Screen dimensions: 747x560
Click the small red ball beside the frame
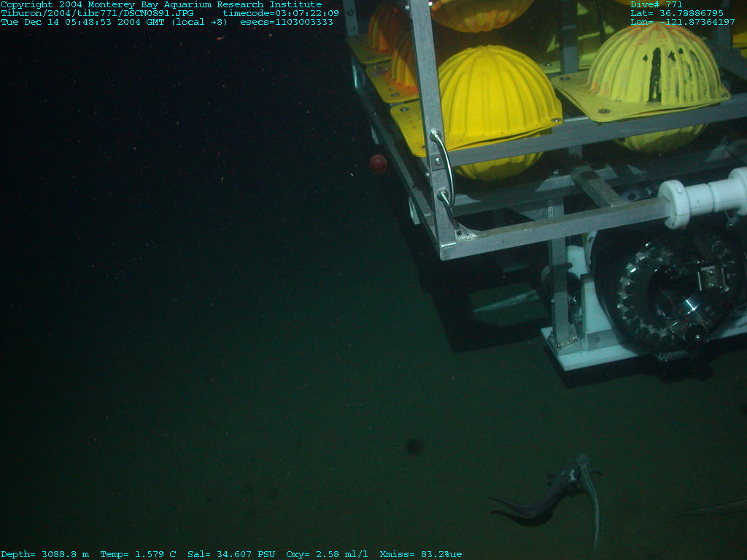click(x=379, y=163)
